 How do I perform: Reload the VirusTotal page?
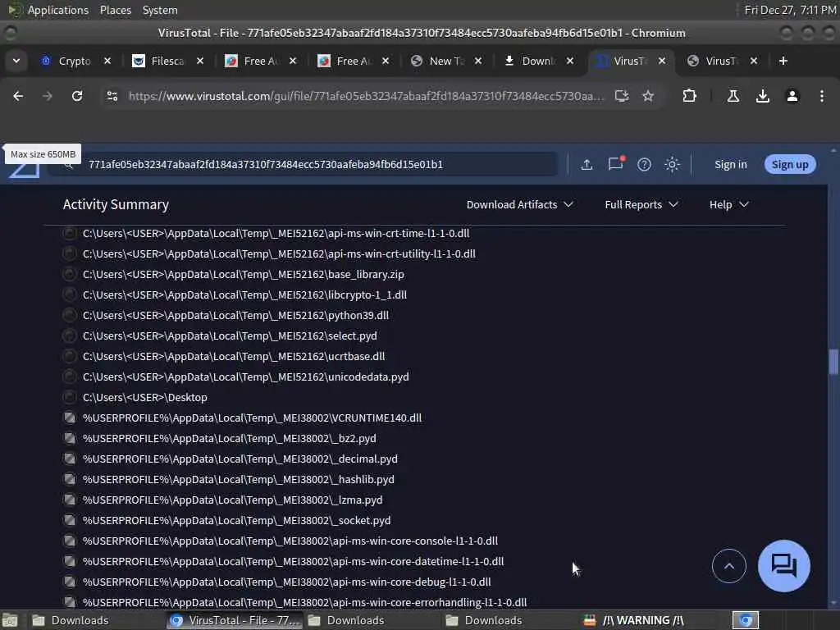[x=77, y=96]
